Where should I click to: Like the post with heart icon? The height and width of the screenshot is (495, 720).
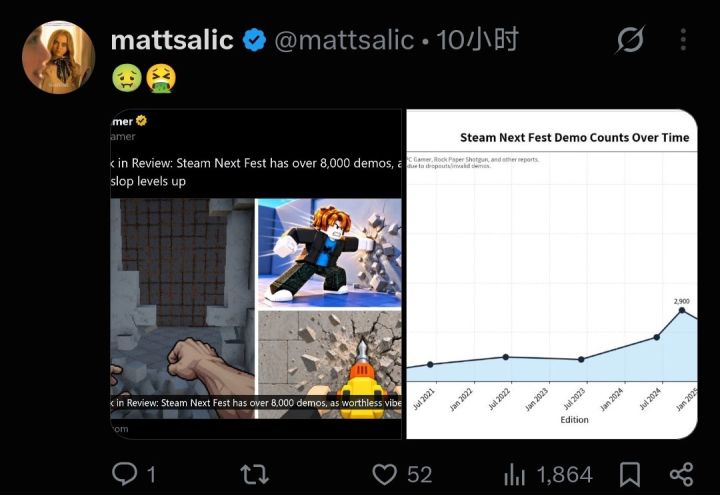point(384,474)
